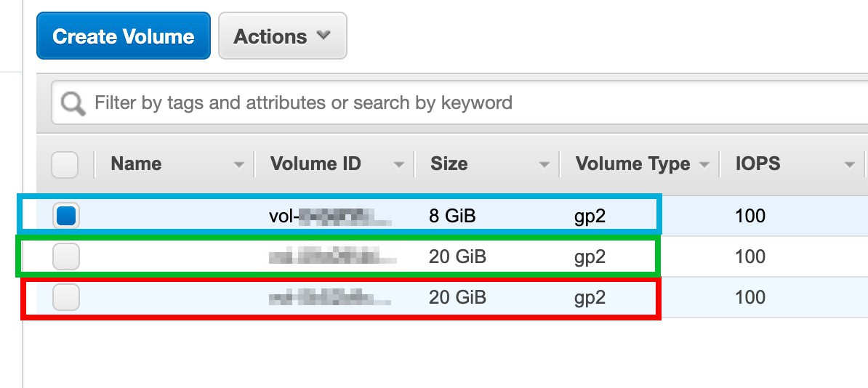Uncheck the selected 8 GiB volume checkbox

[x=66, y=215]
